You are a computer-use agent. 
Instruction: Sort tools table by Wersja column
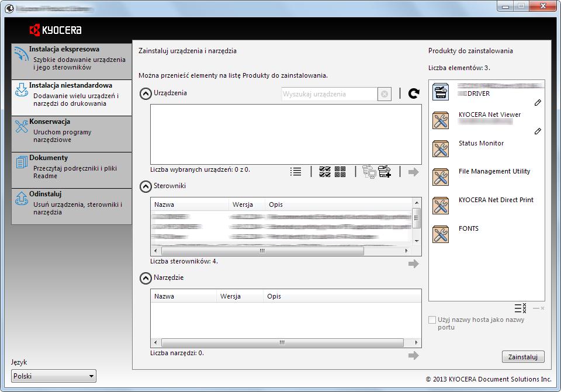click(x=240, y=296)
